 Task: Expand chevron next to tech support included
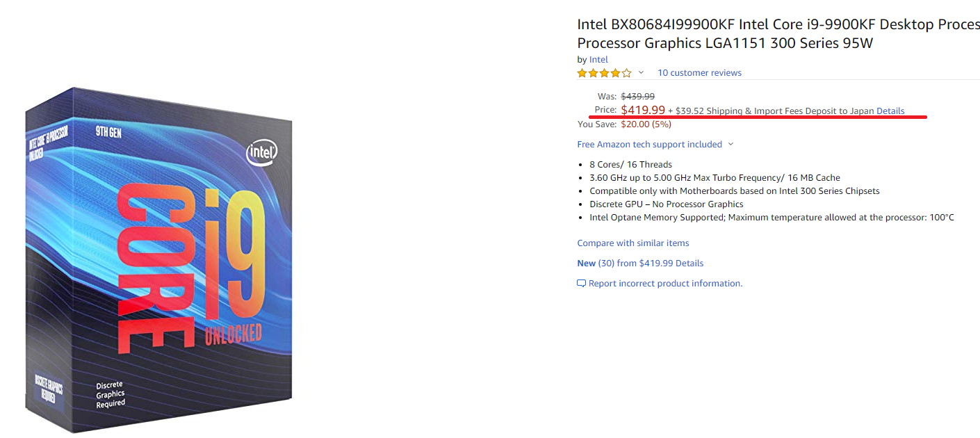[730, 145]
